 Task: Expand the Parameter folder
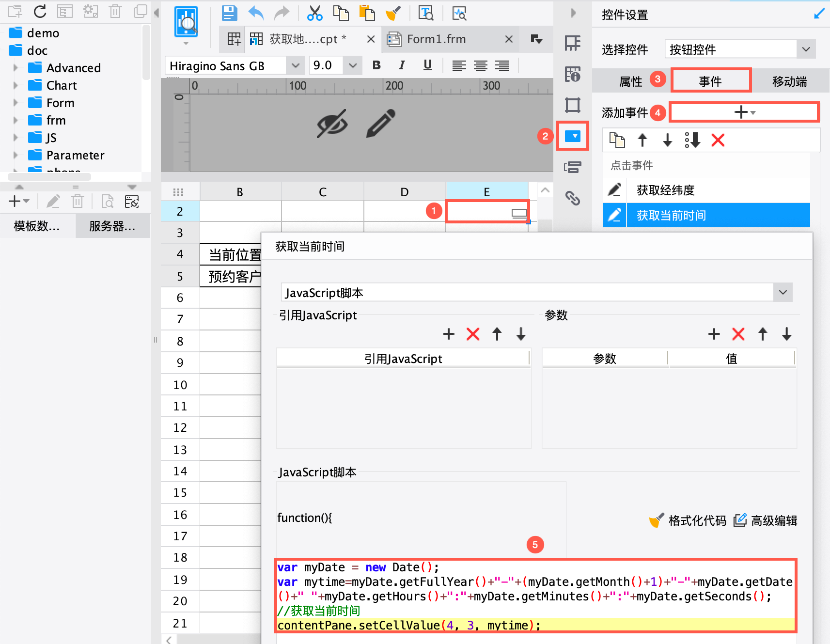point(16,155)
